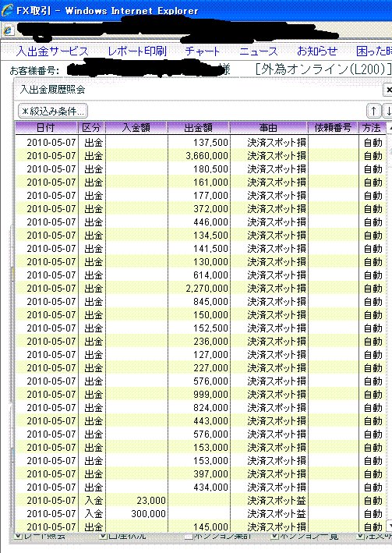Sort by the 日付 column header
Viewport: 392px width, 553px height.
pos(46,128)
